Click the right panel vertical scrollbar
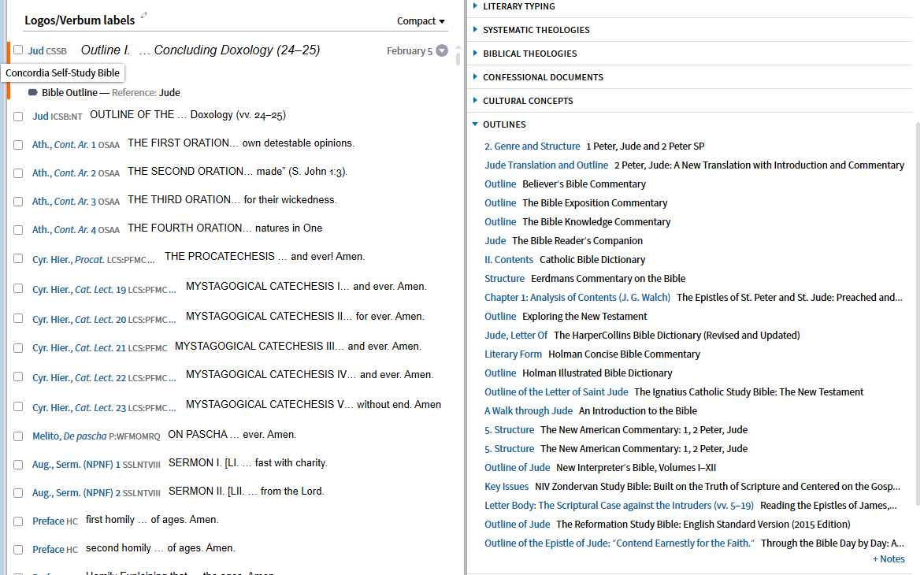 click(918, 313)
